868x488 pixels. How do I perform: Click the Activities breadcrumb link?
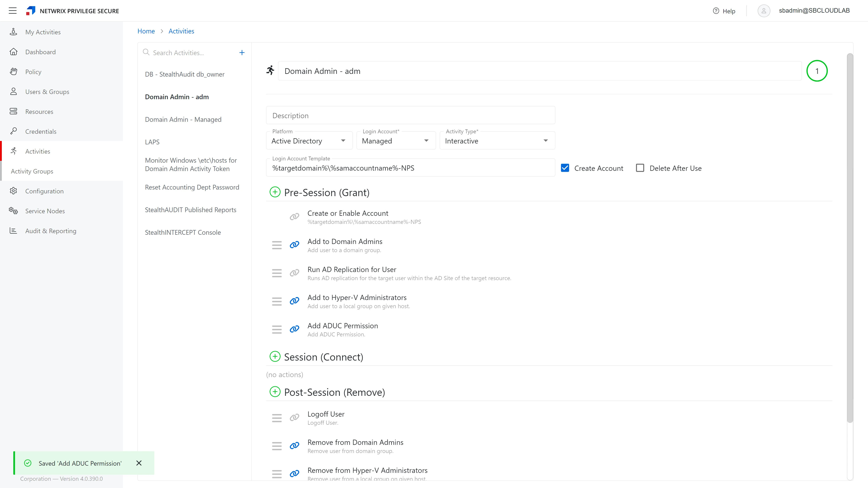click(181, 31)
